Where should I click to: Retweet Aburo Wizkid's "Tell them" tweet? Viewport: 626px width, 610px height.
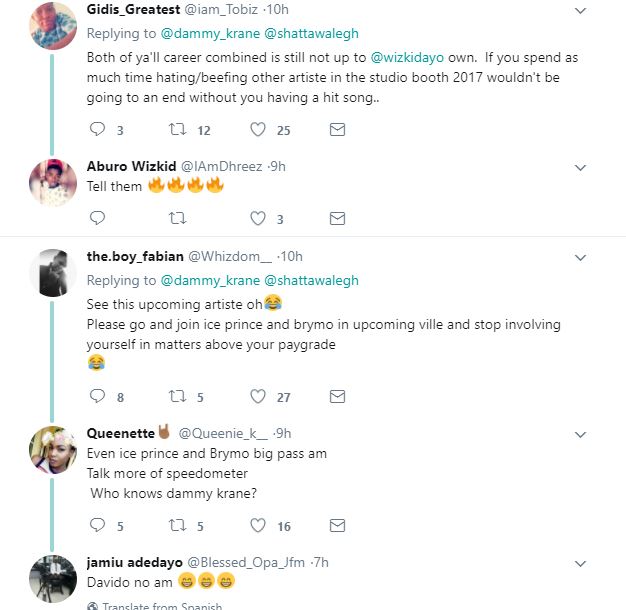(x=178, y=218)
